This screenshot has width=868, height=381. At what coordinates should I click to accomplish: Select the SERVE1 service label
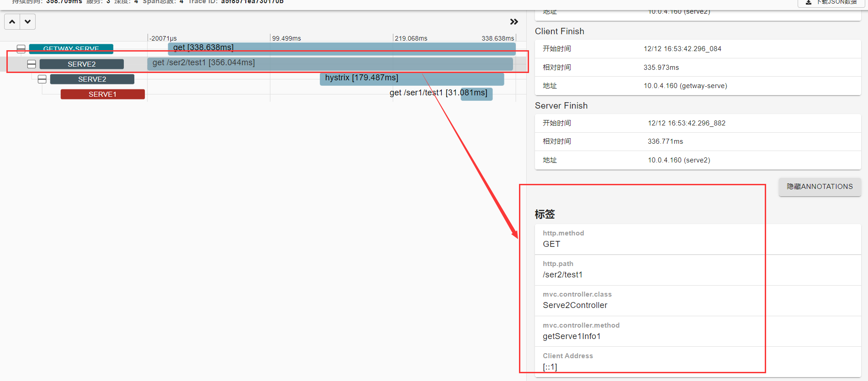pyautogui.click(x=102, y=94)
